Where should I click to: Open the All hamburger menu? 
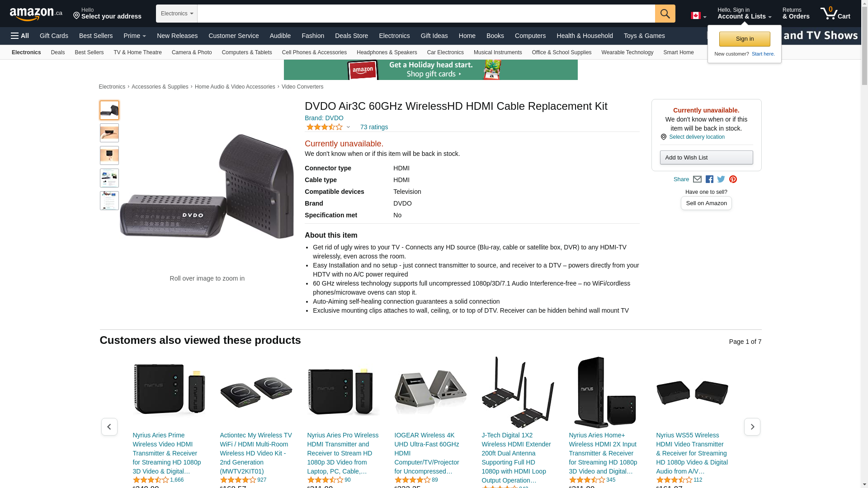tap(20, 36)
